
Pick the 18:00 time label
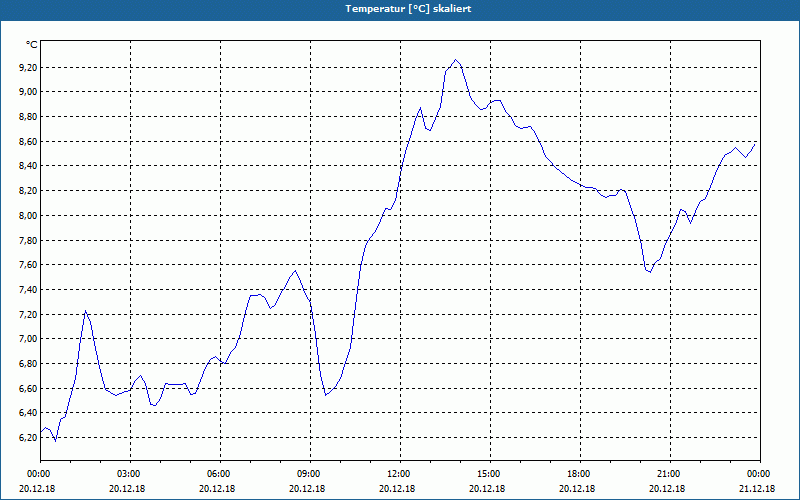click(x=578, y=474)
